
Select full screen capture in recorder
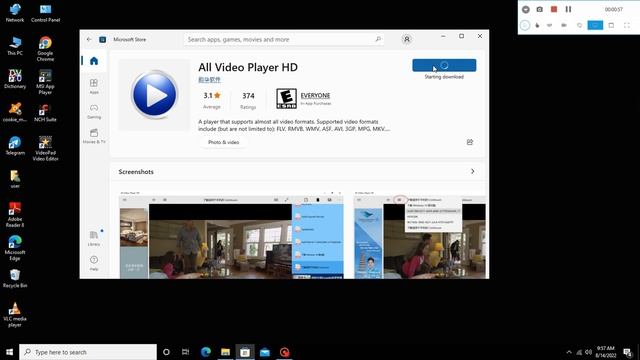[x=627, y=25]
